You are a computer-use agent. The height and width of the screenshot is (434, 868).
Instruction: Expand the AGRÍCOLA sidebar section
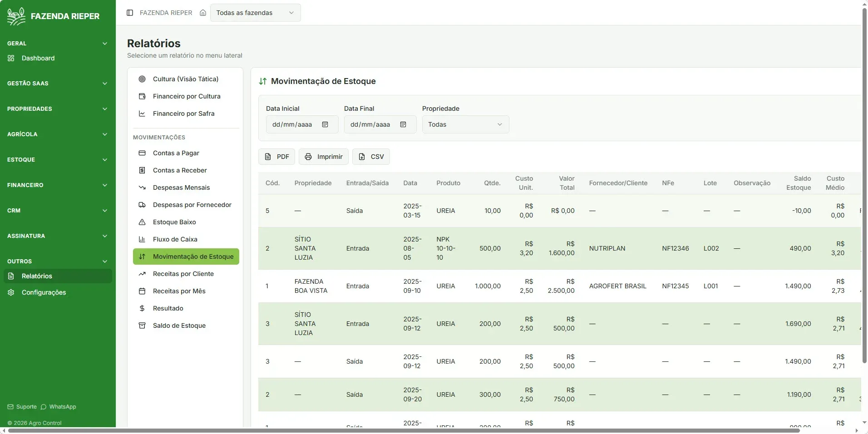click(58, 134)
